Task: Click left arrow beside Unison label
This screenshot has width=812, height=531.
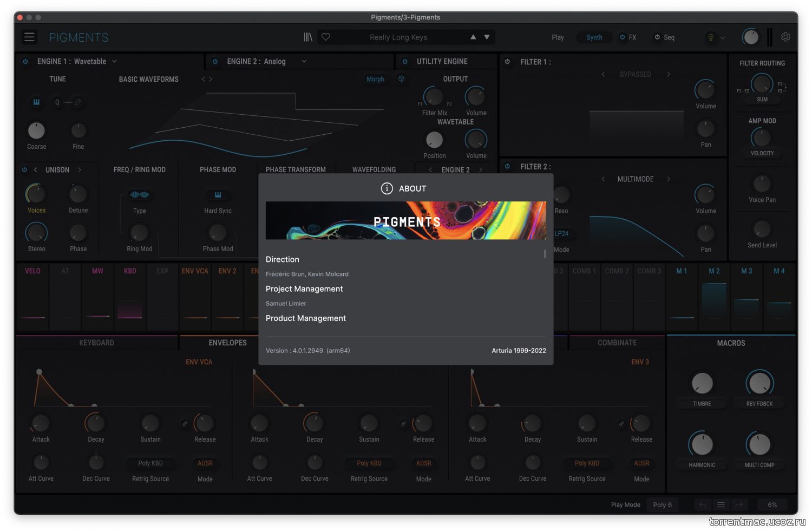Action: (x=36, y=170)
